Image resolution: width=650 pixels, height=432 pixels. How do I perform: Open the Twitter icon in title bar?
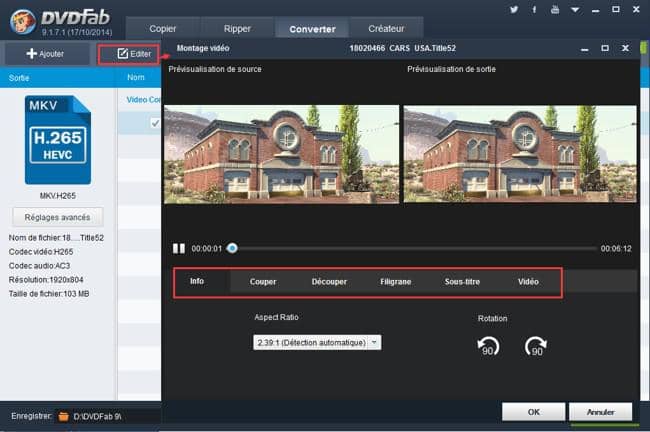pyautogui.click(x=514, y=9)
